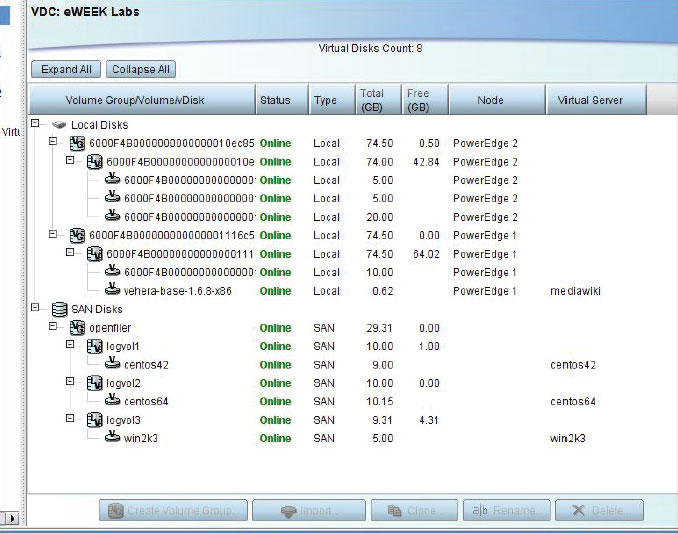This screenshot has height=534, width=678.
Task: Click the logvol1 volume icon
Action: point(95,346)
